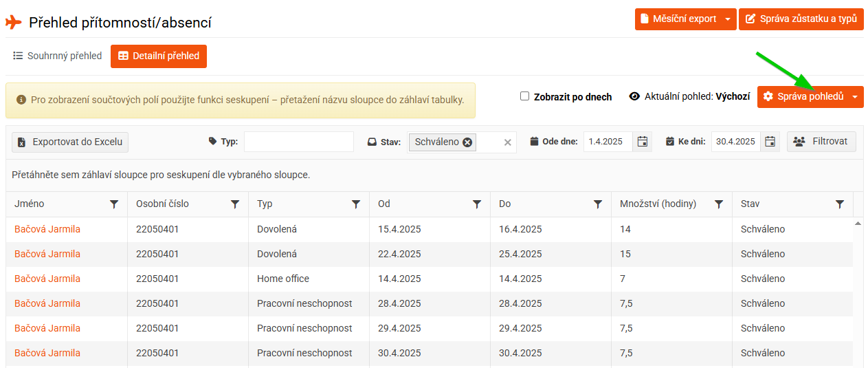Image resolution: width=868 pixels, height=368 pixels.
Task: Open the Bačová Jarmila link in first row
Action: [47, 229]
